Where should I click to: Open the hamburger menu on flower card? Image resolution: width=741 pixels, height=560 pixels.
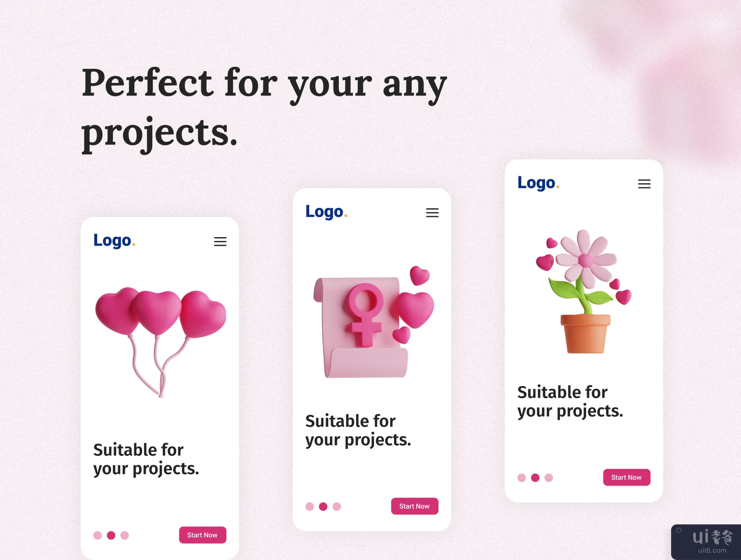(644, 184)
